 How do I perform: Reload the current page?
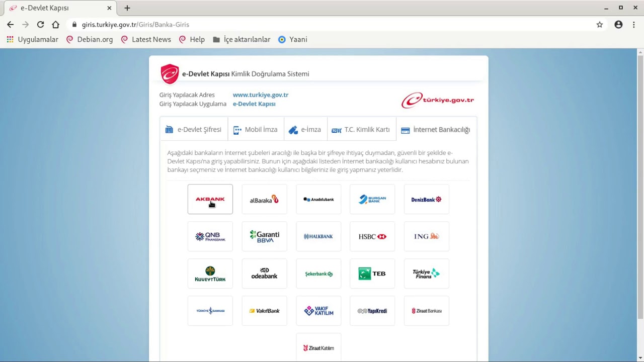[40, 25]
